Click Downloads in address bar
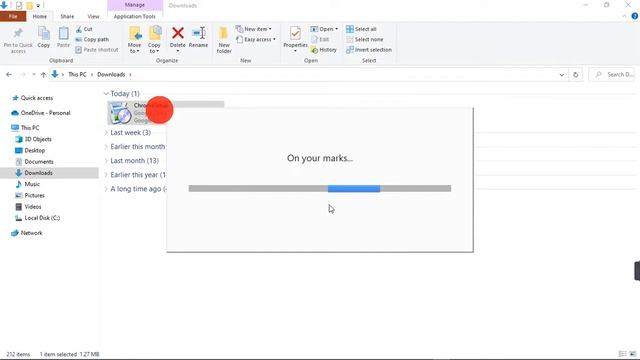 pos(111,75)
